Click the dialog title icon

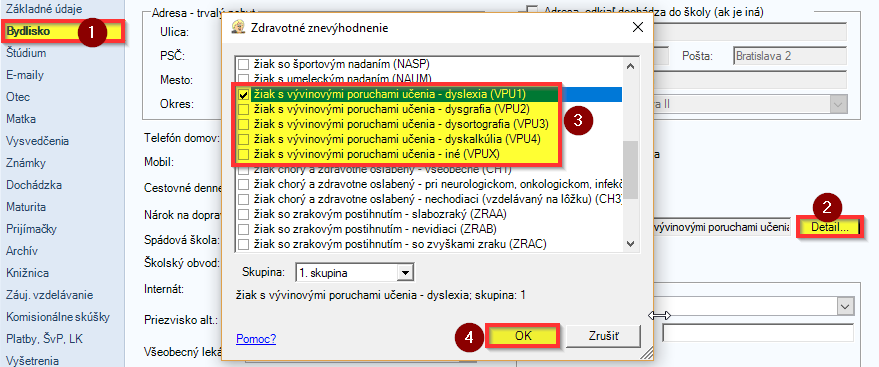click(x=240, y=27)
